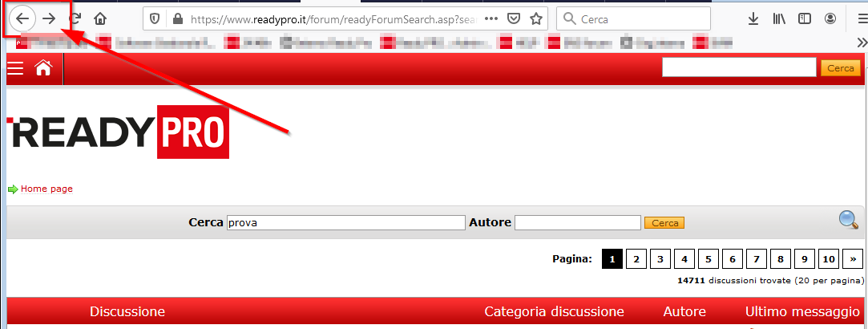The image size is (868, 329).
Task: Go to results page 4
Action: coord(684,258)
